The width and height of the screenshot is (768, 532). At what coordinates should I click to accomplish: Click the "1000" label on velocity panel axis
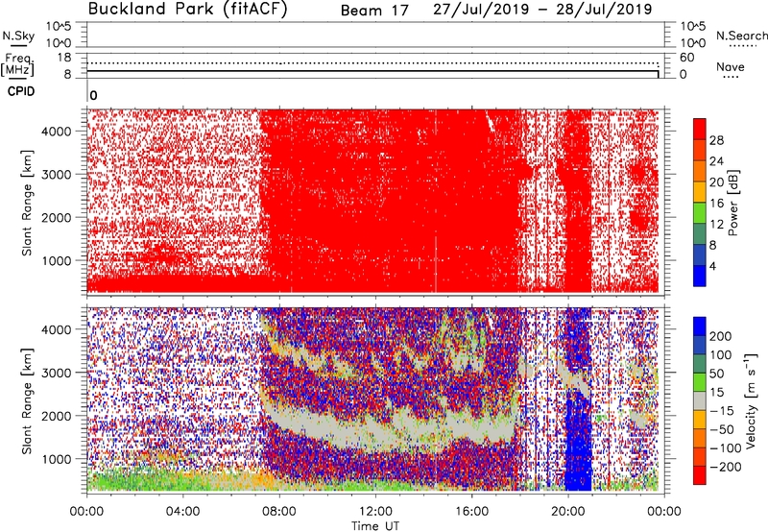coord(56,459)
